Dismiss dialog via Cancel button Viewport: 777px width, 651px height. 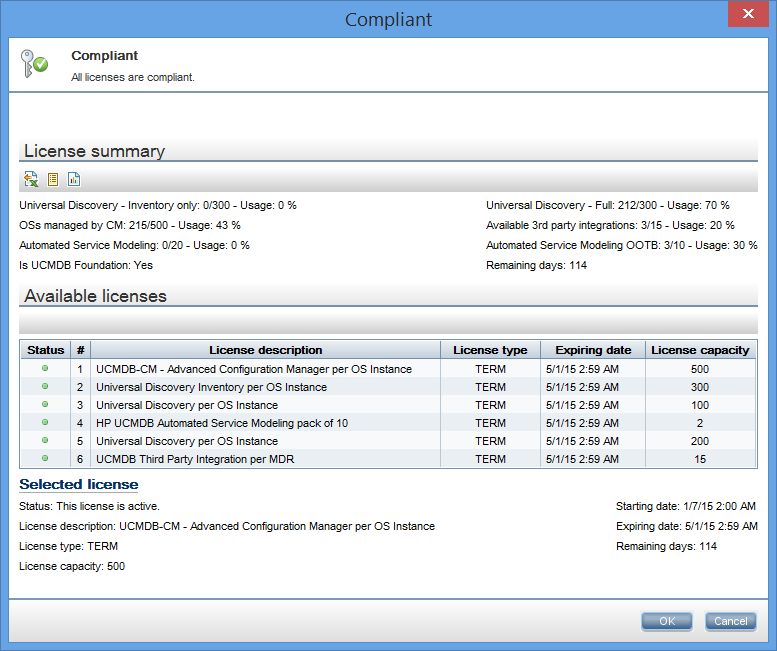tap(730, 621)
